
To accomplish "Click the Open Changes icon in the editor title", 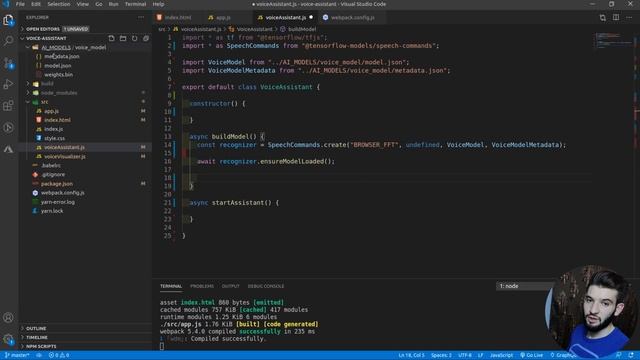I will point(603,18).
